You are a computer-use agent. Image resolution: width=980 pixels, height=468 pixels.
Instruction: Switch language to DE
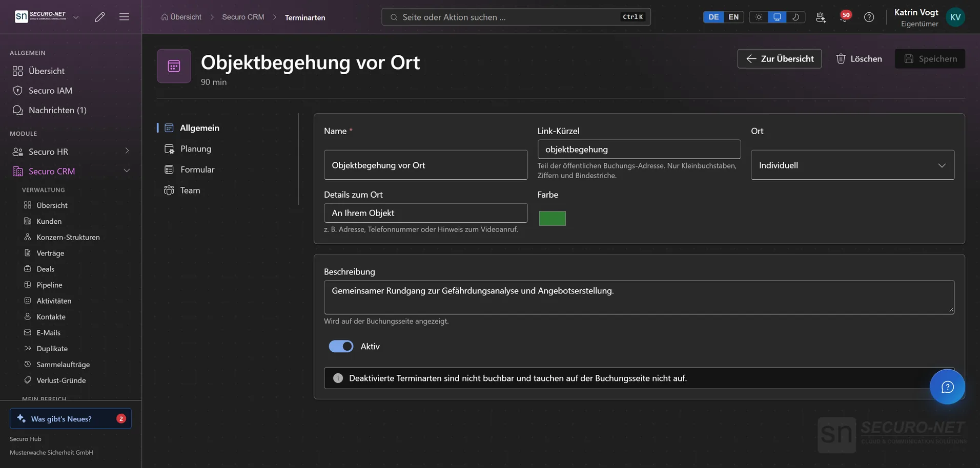click(713, 17)
